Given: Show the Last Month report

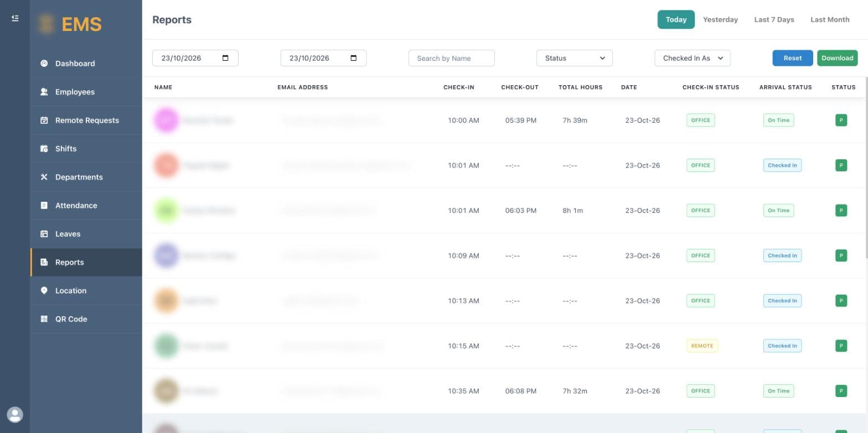Looking at the screenshot, I should pos(830,19).
